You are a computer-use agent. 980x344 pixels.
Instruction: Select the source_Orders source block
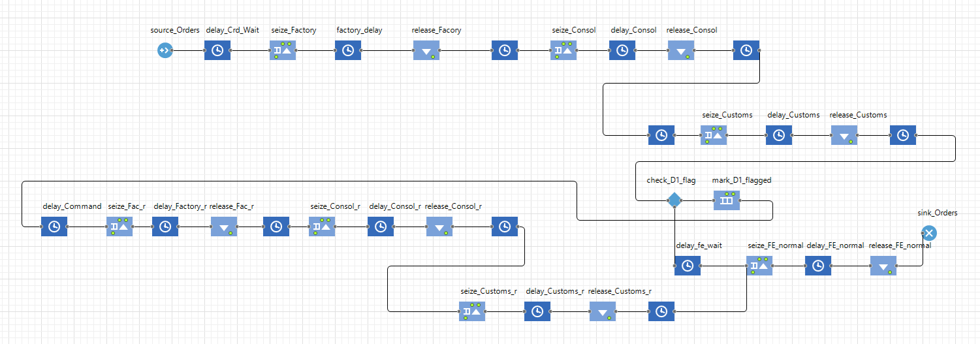pos(165,50)
